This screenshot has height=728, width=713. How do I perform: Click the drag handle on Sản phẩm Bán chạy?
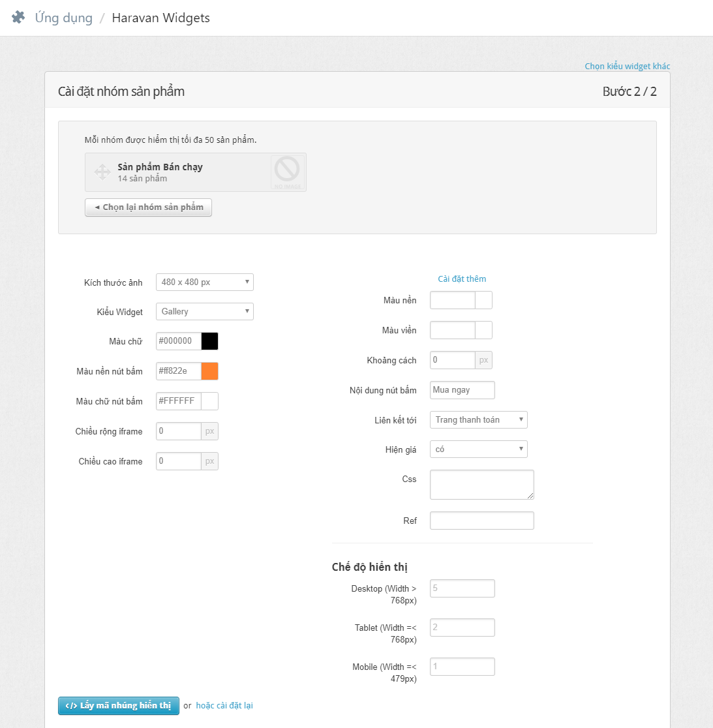[102, 172]
